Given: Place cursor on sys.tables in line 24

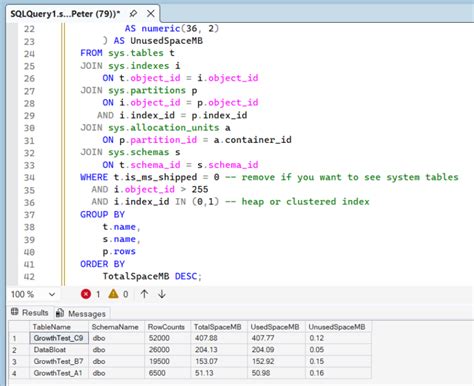Looking at the screenshot, I should point(136,53).
